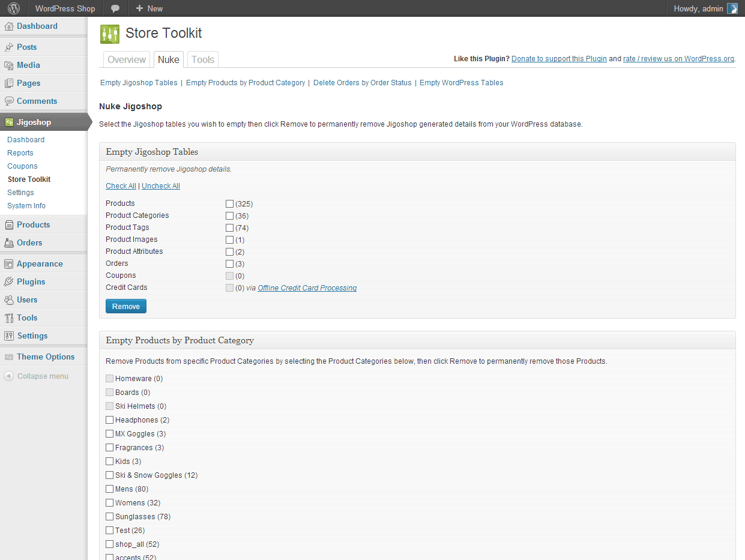Click the Dashboard house icon in sidebar
This screenshot has height=560, width=745.
9,26
